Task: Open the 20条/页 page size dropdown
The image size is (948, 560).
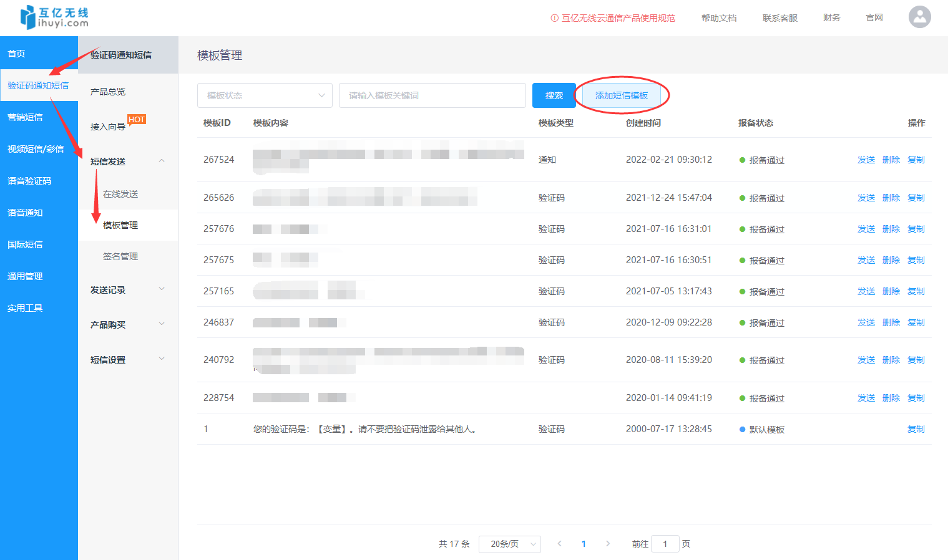Action: [509, 543]
